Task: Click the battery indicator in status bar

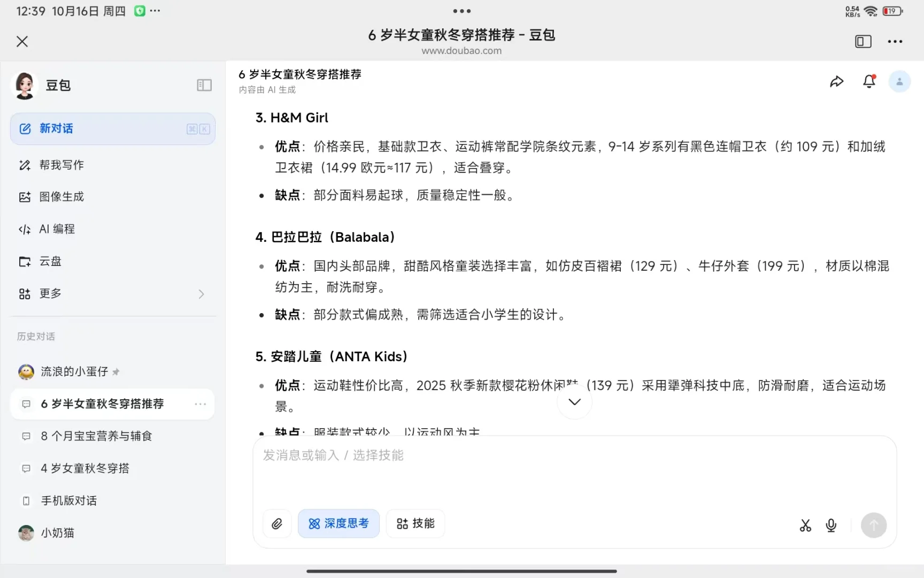Action: click(892, 11)
